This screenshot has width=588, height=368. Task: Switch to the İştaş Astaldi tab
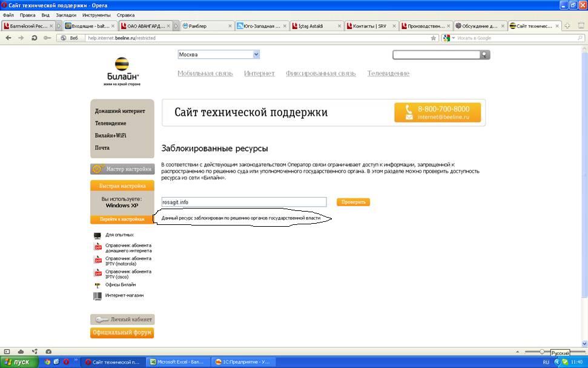(316, 26)
